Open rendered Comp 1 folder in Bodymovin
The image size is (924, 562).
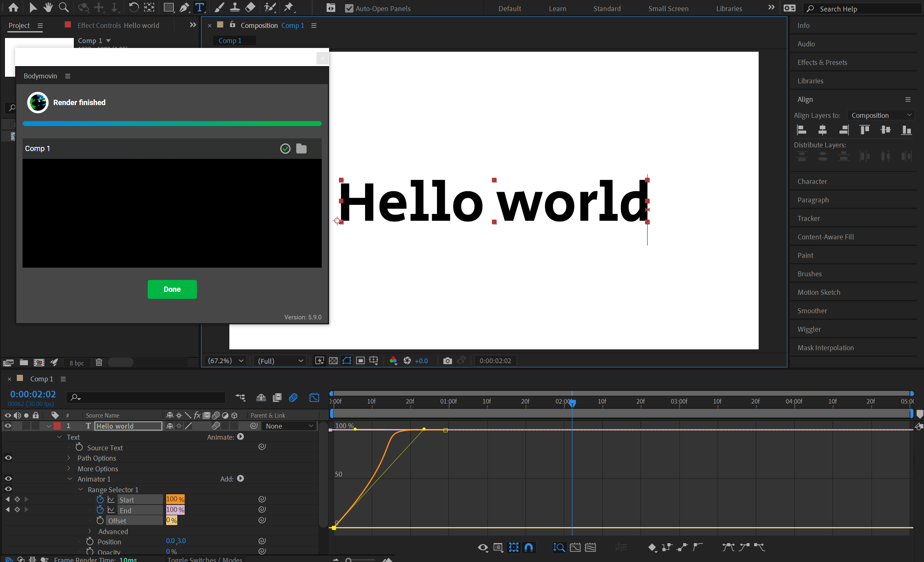pos(301,149)
